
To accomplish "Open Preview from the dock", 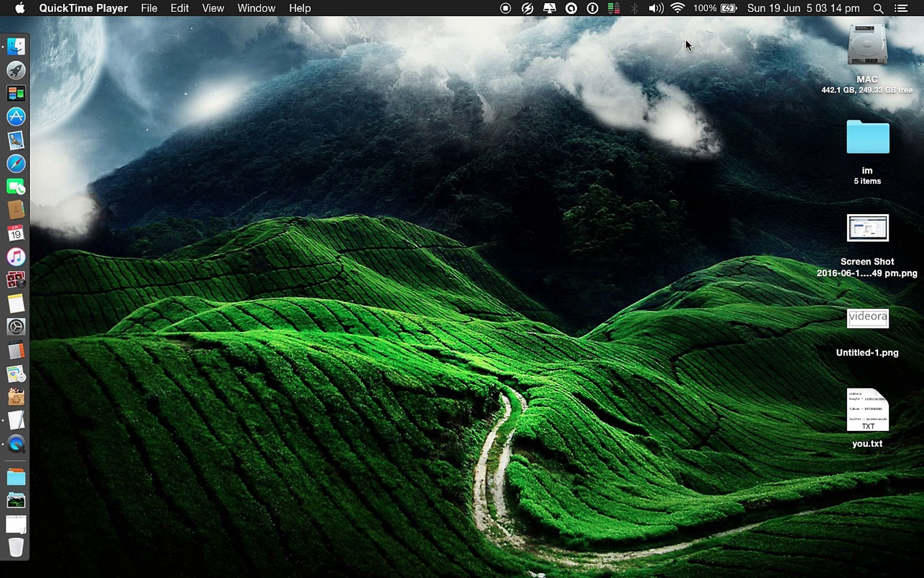I will 16,140.
